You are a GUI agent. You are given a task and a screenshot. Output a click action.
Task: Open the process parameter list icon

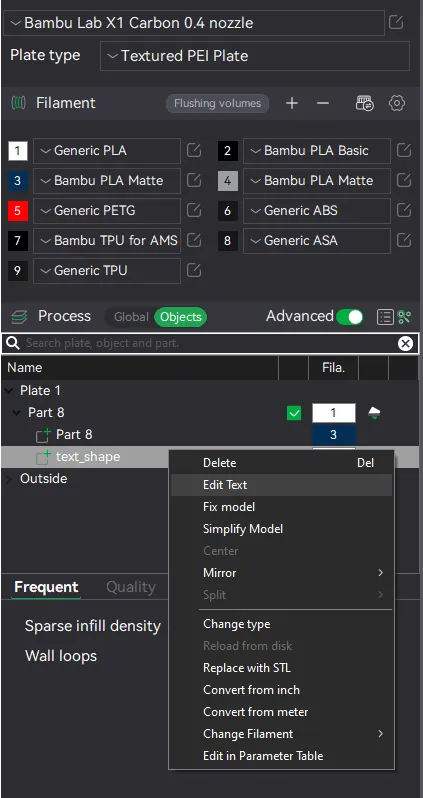[385, 317]
